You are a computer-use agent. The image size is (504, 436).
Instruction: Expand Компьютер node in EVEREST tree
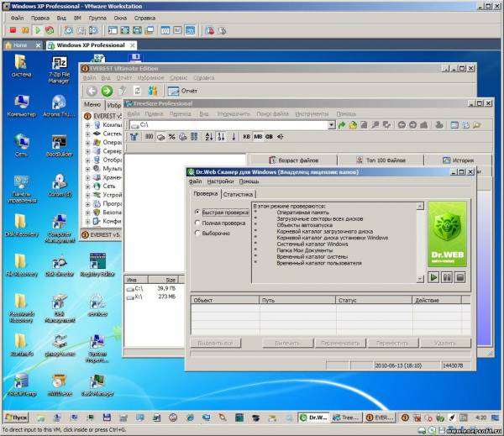pos(87,125)
